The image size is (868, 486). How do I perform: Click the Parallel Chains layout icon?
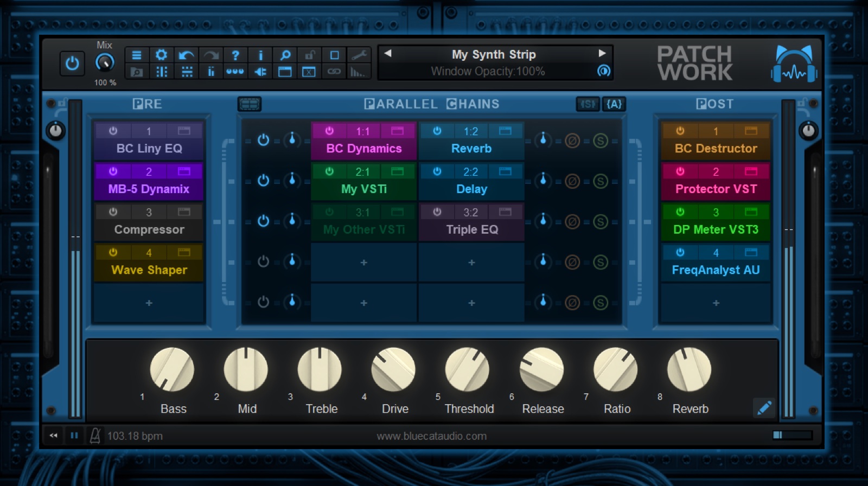point(250,104)
